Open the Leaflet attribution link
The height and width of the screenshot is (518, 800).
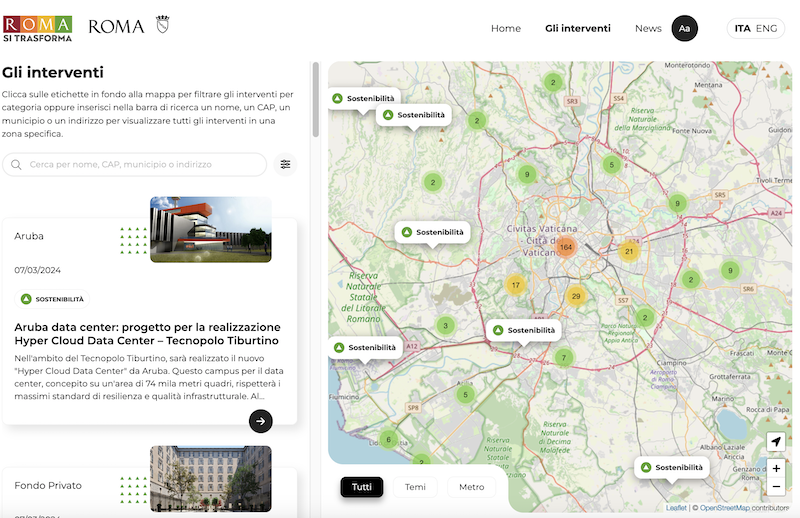click(676, 508)
